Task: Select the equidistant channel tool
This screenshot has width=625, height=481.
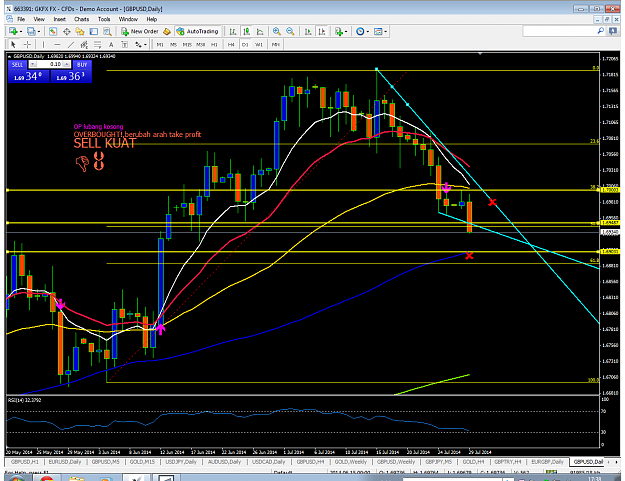Action: [84, 45]
